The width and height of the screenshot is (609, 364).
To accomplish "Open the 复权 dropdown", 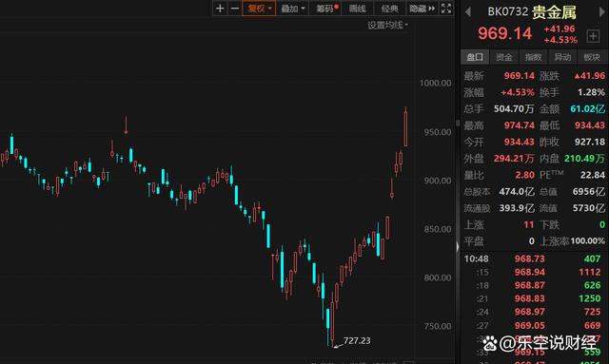I will coord(259,9).
